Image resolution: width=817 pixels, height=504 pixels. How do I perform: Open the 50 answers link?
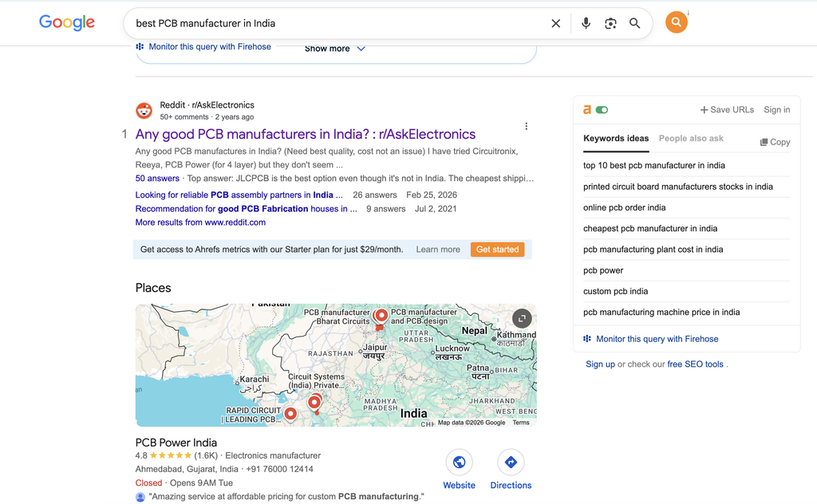[x=157, y=178]
